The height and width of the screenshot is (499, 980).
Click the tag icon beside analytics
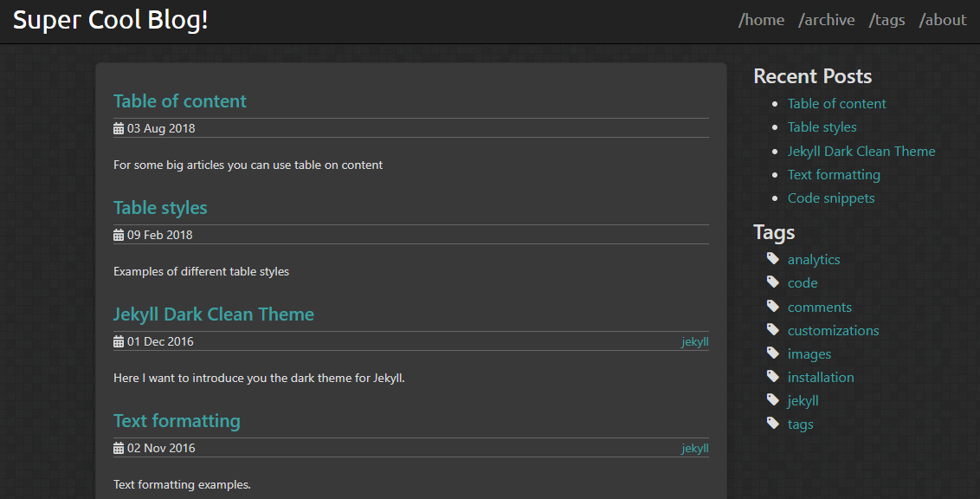(x=773, y=258)
